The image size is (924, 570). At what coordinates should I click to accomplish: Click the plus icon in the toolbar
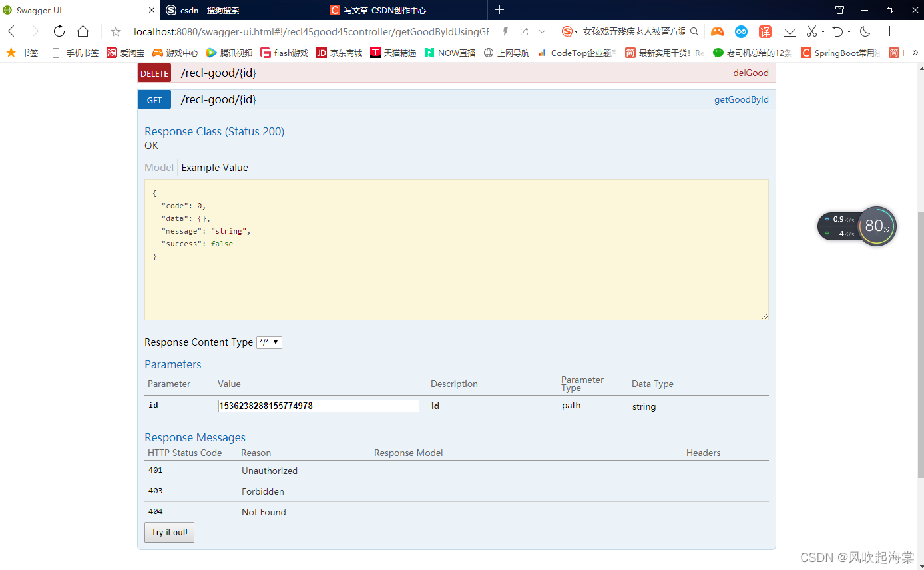(889, 31)
